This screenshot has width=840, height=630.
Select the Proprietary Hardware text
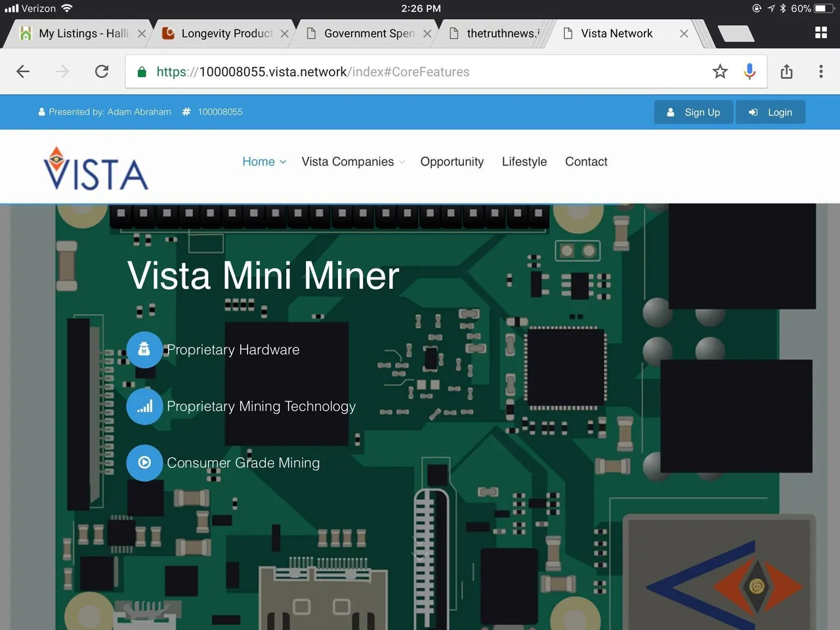(x=233, y=350)
